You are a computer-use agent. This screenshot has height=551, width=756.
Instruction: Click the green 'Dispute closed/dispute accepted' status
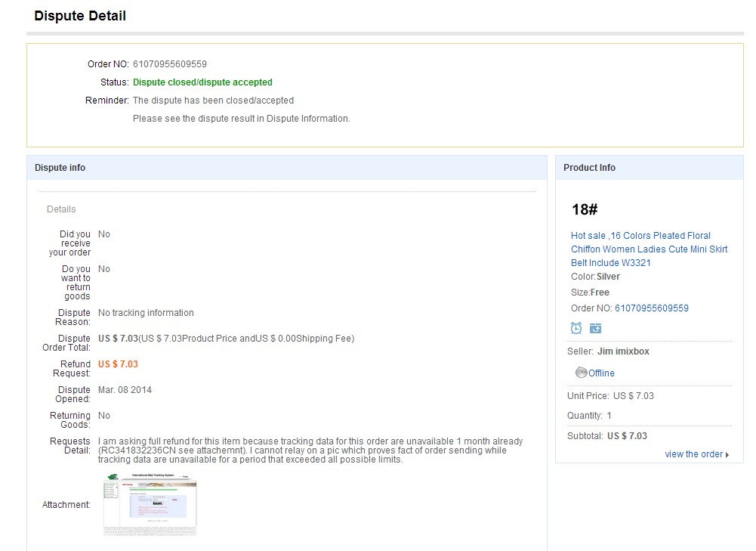[x=202, y=82]
